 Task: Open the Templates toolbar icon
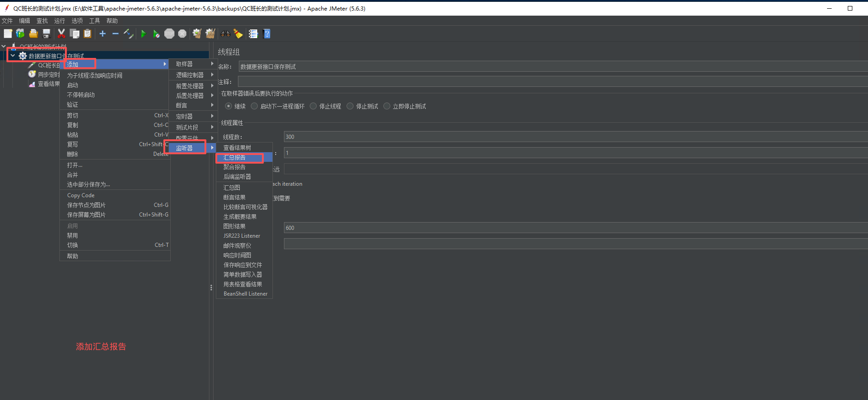[x=20, y=34]
